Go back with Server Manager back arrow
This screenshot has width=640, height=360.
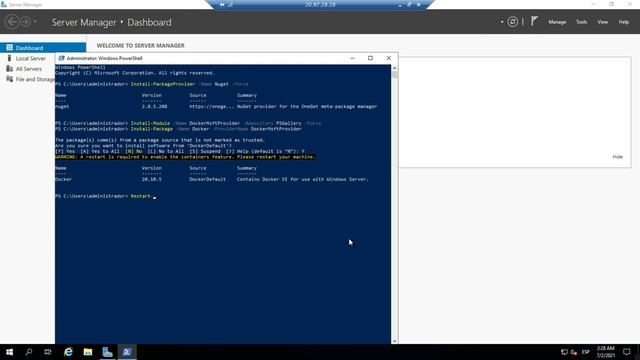tap(12, 22)
